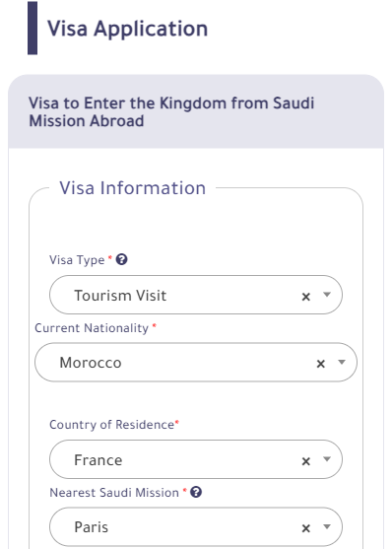The height and width of the screenshot is (549, 392).
Task: Expand the Current Nationality dropdown arrow
Action: pyautogui.click(x=342, y=362)
